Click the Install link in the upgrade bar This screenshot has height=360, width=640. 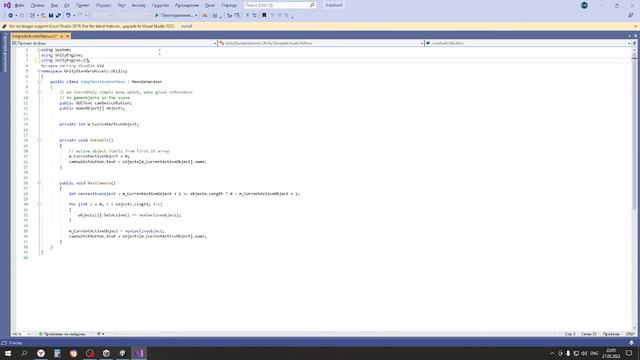186,26
